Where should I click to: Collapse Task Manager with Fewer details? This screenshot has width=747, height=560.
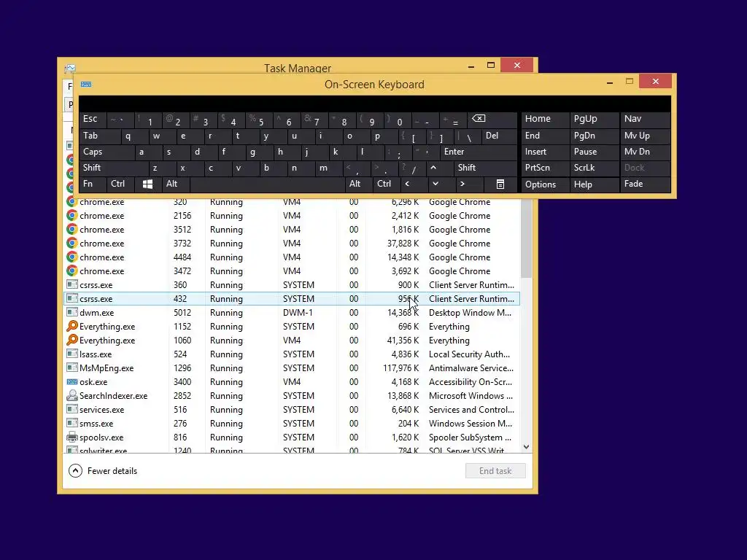pos(103,471)
